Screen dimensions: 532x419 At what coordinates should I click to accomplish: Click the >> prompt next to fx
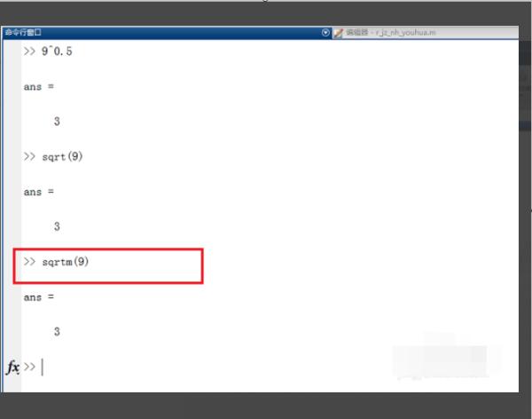29,367
